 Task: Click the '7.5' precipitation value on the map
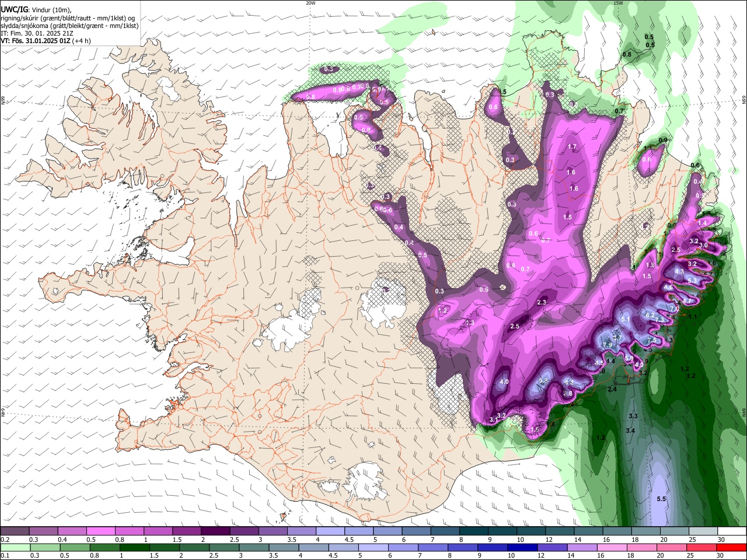click(x=652, y=340)
